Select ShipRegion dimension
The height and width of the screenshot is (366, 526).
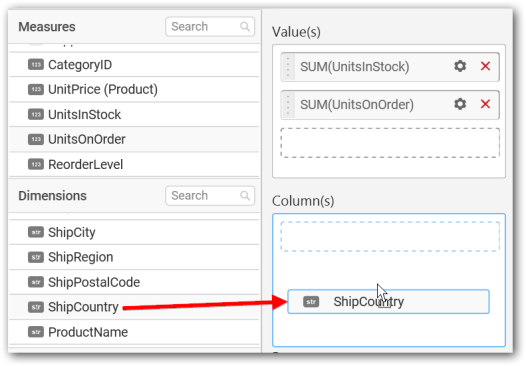(x=134, y=257)
